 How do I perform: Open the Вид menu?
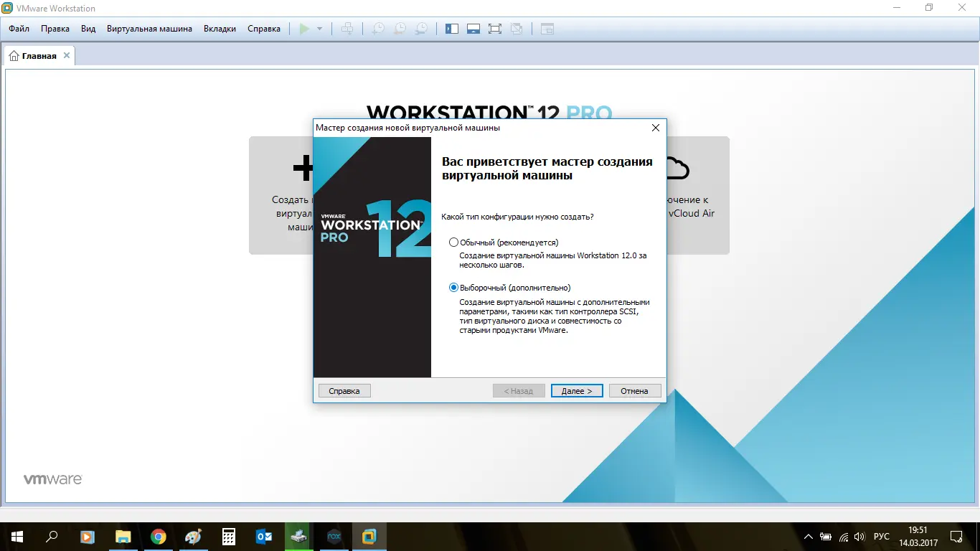click(88, 29)
